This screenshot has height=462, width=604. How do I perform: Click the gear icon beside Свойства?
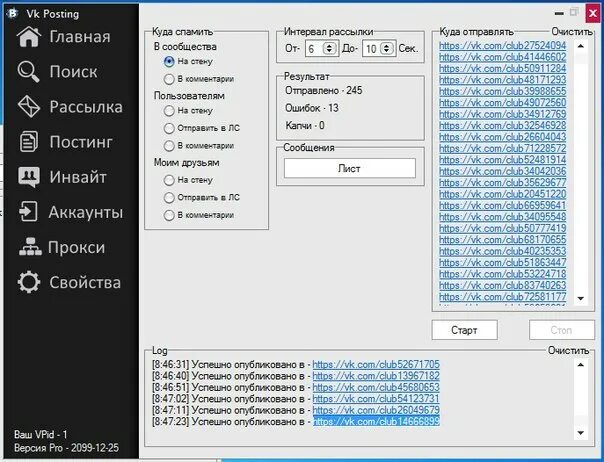[x=29, y=282]
